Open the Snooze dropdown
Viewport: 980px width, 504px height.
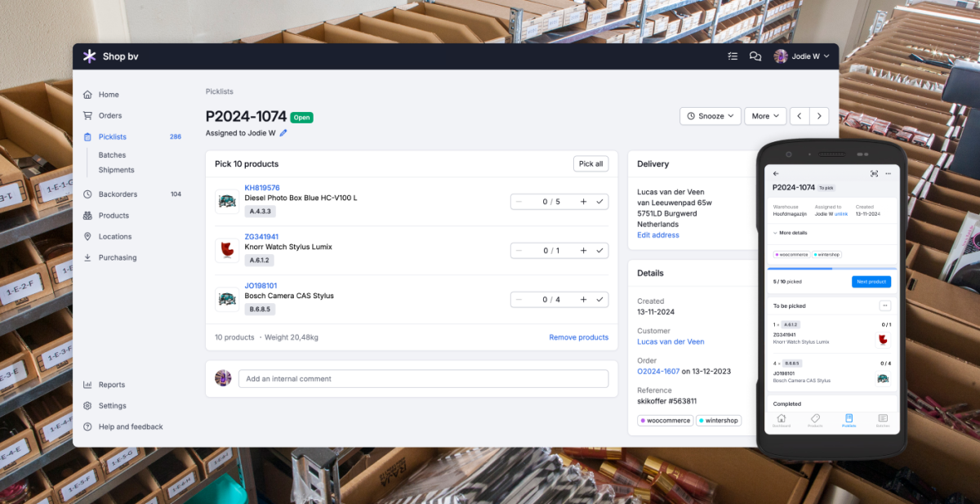click(710, 116)
